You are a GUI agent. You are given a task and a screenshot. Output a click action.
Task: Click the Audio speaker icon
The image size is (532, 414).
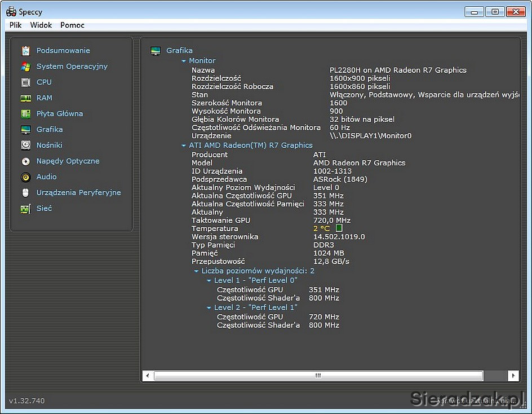26,177
